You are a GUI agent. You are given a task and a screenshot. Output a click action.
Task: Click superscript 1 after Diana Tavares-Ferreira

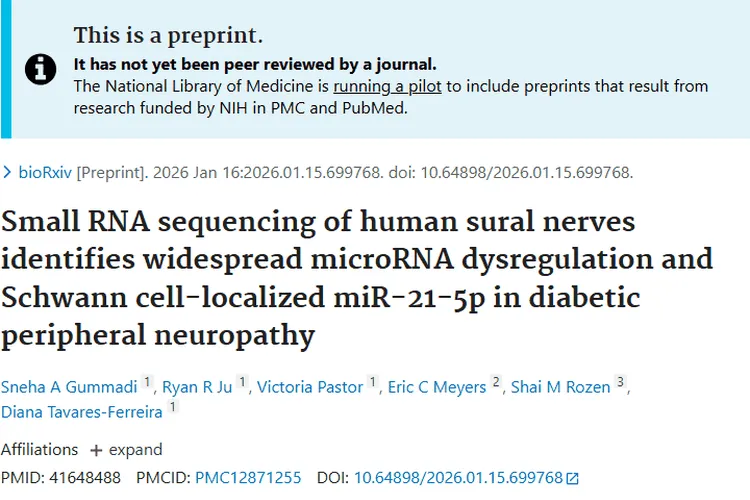click(173, 407)
